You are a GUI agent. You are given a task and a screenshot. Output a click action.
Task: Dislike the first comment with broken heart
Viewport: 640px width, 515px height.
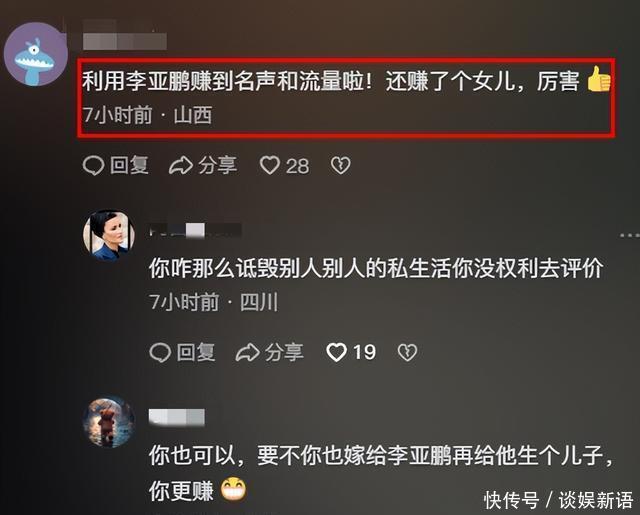pyautogui.click(x=340, y=166)
